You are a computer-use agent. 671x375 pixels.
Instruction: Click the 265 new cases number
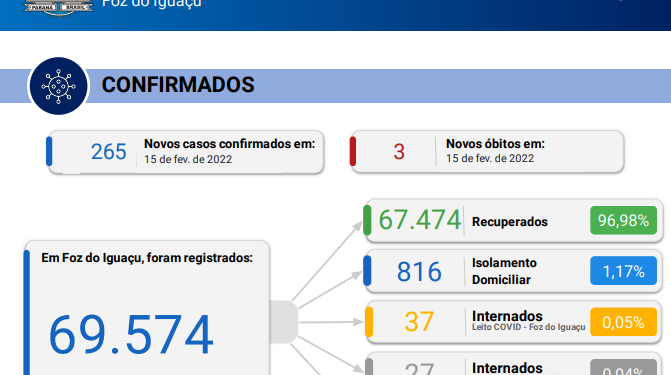point(109,152)
